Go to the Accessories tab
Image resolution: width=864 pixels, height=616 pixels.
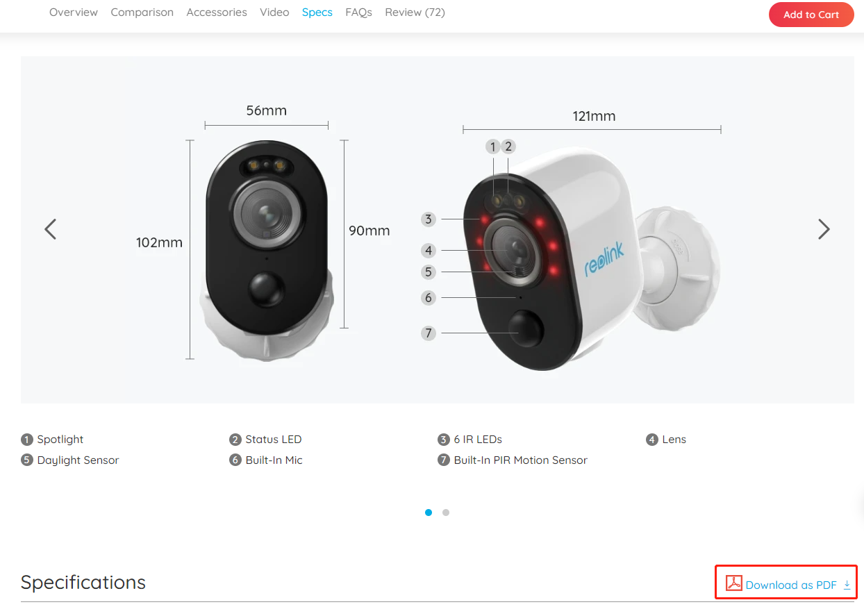(x=217, y=13)
